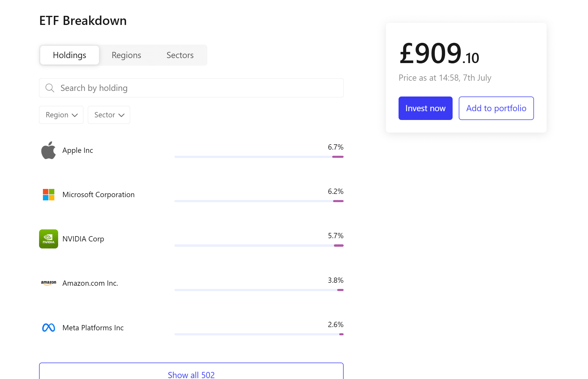The image size is (588, 379).
Task: Select the Holdings tab
Action: [x=70, y=55]
